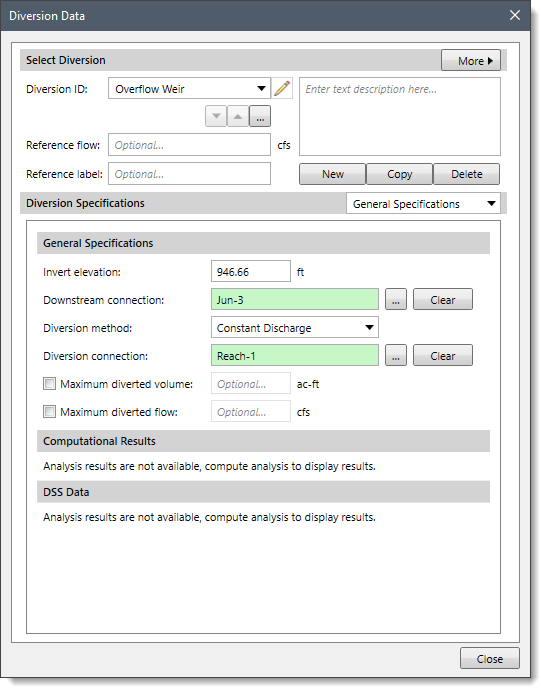Click the Diversion method label
This screenshot has width=541, height=688.
point(87,328)
